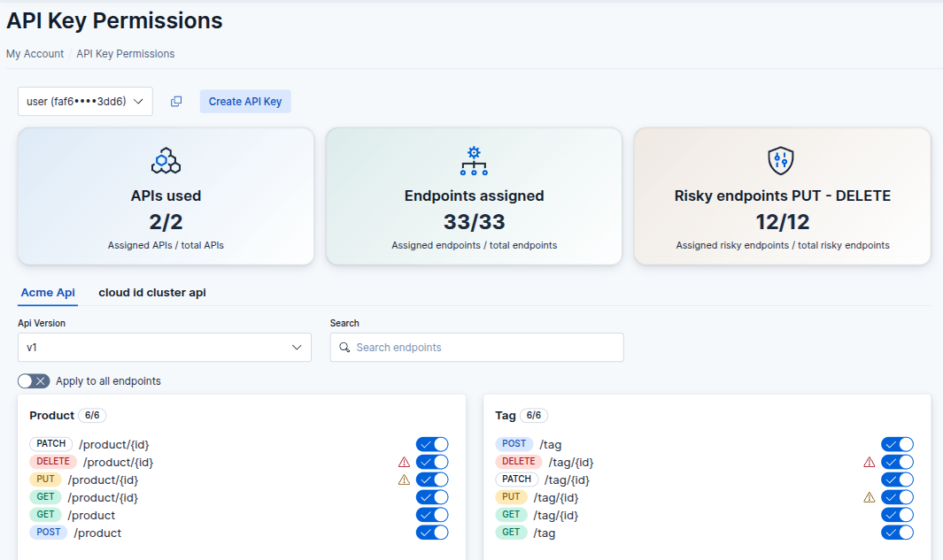The height and width of the screenshot is (560, 943).
Task: Click yellow warning icon for PUT /product/{id}
Action: [x=404, y=479]
